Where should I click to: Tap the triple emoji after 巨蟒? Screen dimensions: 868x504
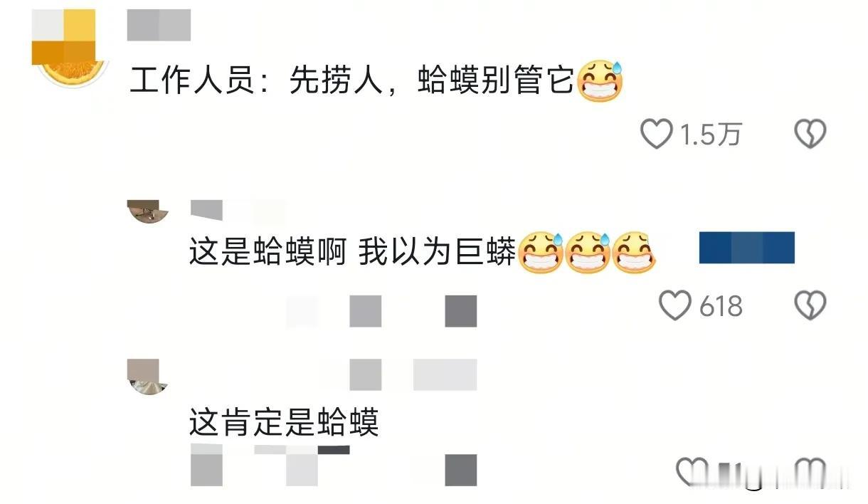[587, 253]
